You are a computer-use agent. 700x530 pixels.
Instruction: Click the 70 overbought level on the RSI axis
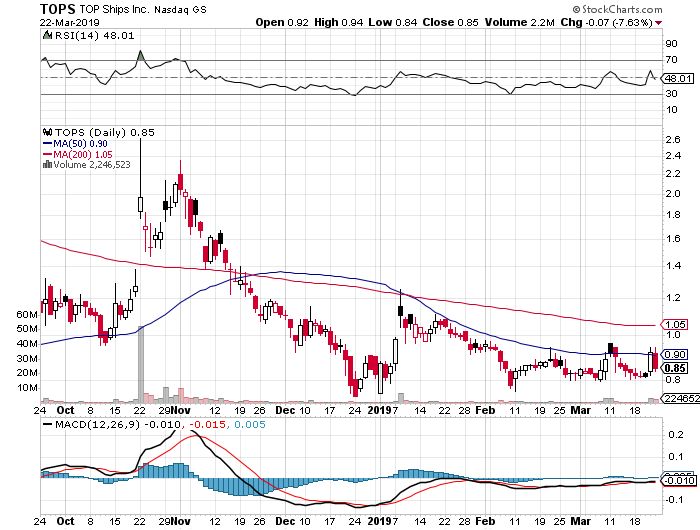tap(671, 60)
